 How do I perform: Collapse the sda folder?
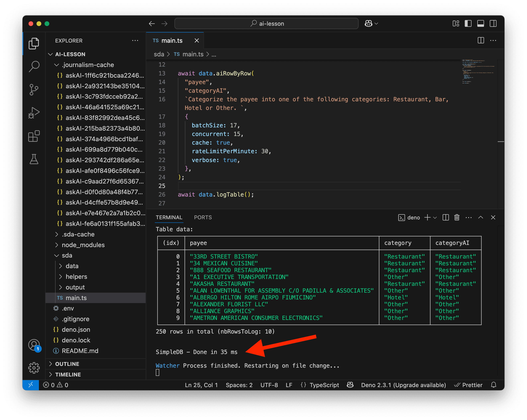pos(57,256)
